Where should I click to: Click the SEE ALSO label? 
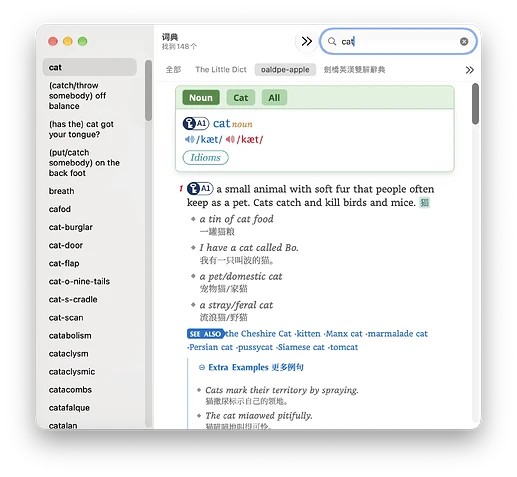[x=205, y=334]
